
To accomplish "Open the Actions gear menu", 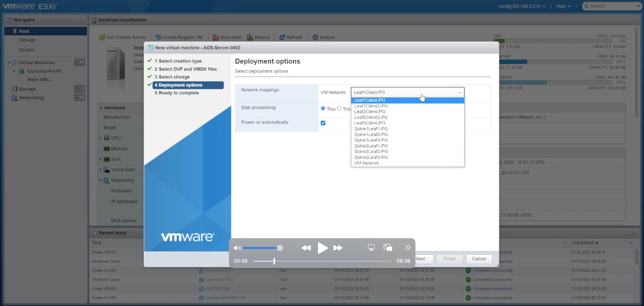I will point(324,37).
